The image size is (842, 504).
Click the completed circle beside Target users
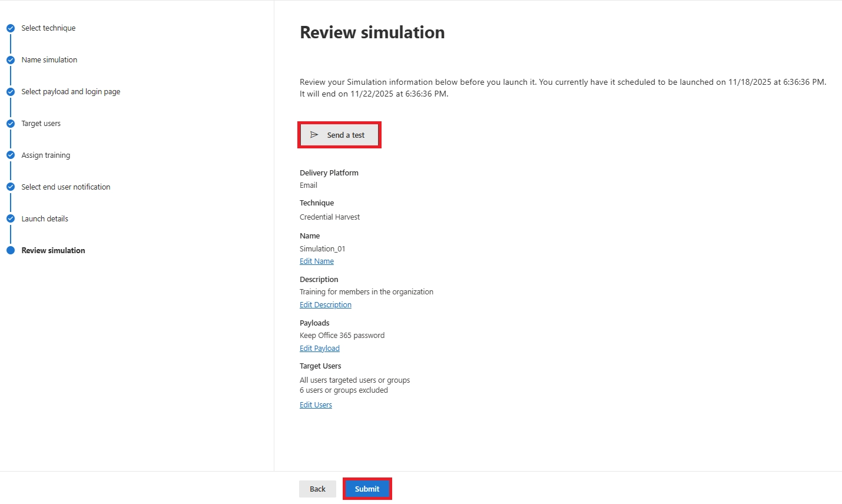pyautogui.click(x=10, y=123)
